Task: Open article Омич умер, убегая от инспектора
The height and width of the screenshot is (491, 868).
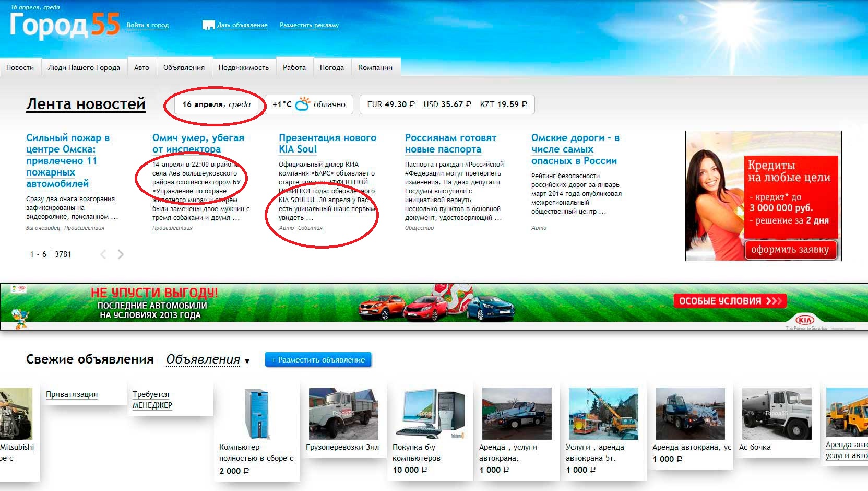Action: pos(198,144)
